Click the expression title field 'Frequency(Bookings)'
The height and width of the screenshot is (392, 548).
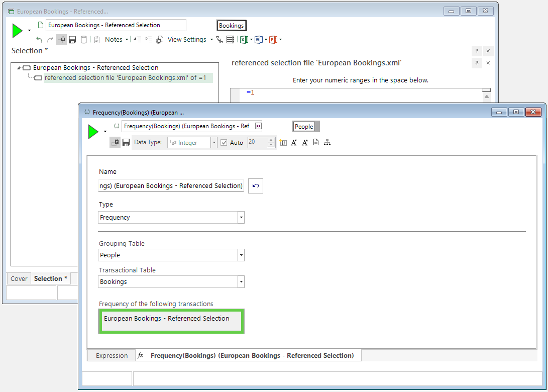click(188, 126)
